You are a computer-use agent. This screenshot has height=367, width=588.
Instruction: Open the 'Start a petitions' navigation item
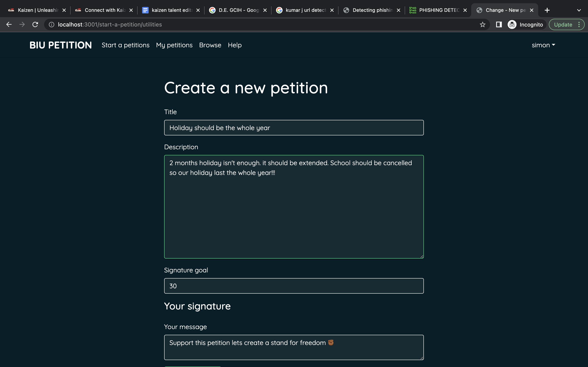(x=126, y=45)
